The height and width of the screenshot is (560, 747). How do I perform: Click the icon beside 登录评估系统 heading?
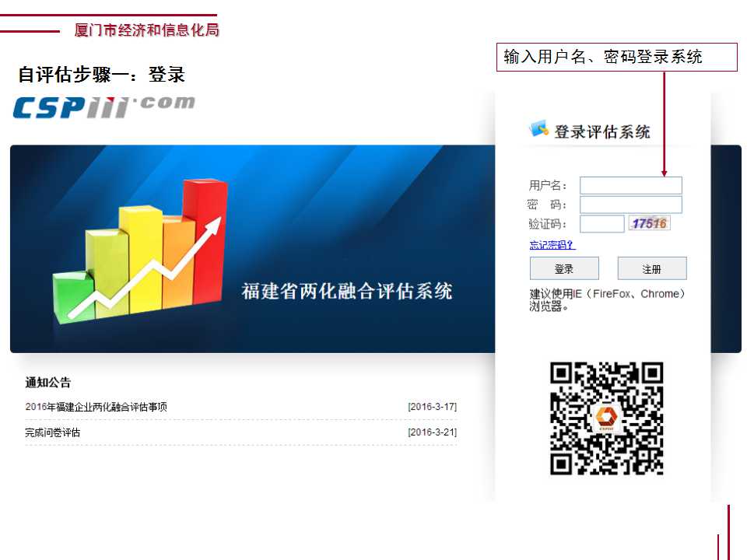point(538,129)
